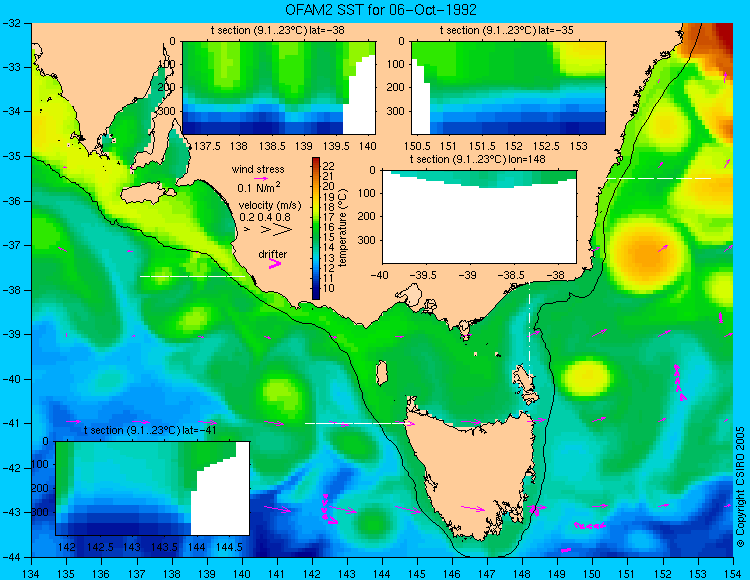The width and height of the screenshot is (750, 580).
Task: Select the 'lat=-41' temperature section title
Action: (150, 430)
